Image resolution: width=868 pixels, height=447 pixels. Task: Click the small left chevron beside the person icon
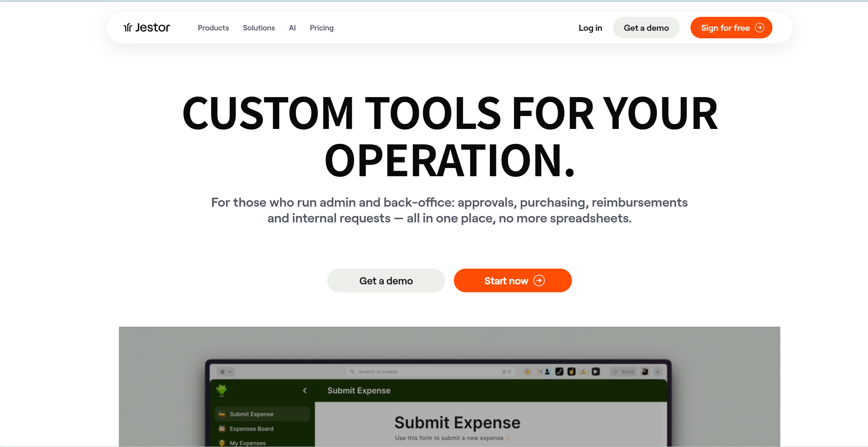tap(541, 371)
